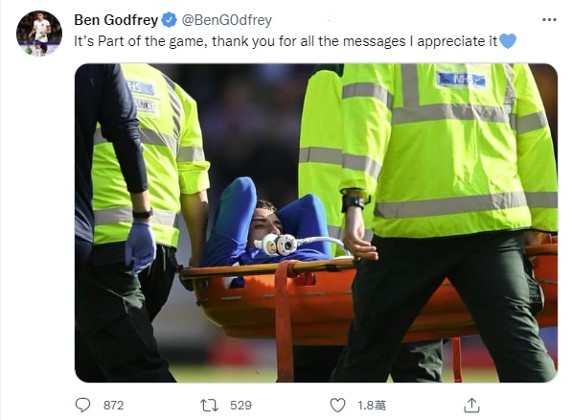This screenshot has width=572, height=420.
Task: Click the 1.8萬 likes count
Action: [372, 405]
